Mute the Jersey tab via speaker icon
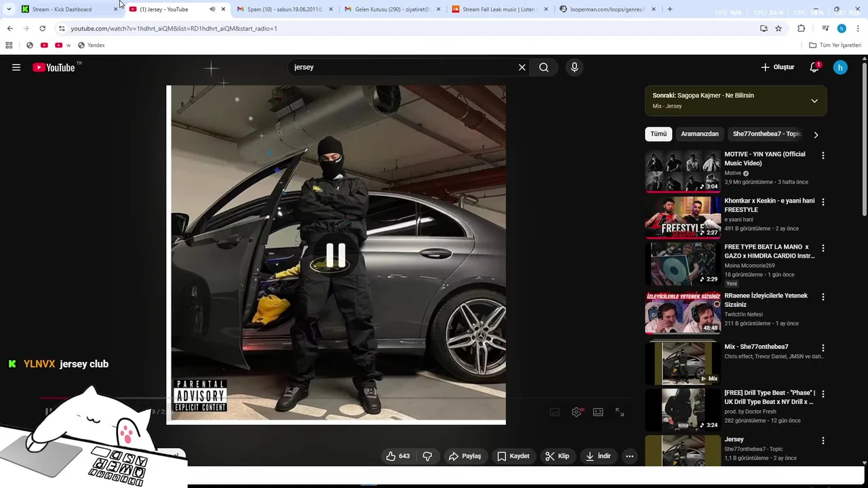868x488 pixels. 212,9
